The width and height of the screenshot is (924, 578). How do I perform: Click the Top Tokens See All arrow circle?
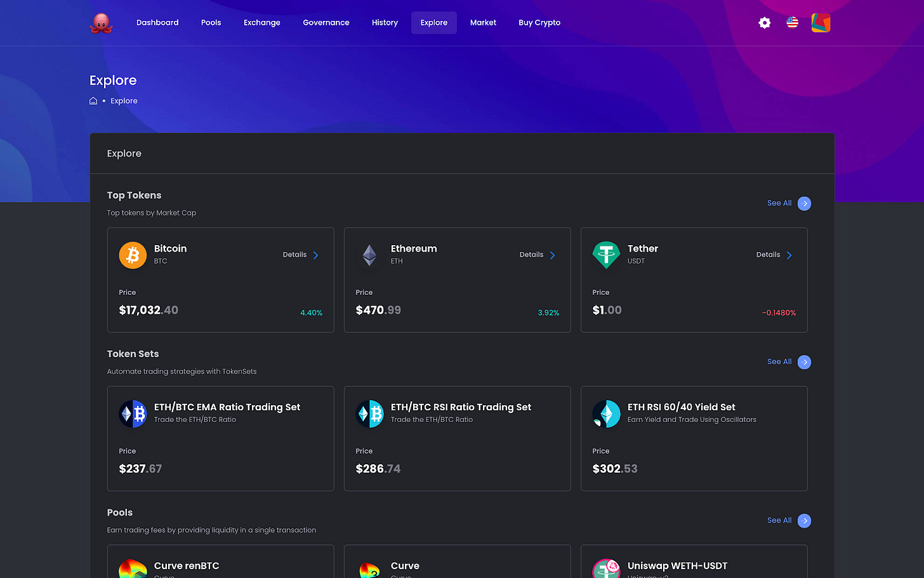(804, 203)
